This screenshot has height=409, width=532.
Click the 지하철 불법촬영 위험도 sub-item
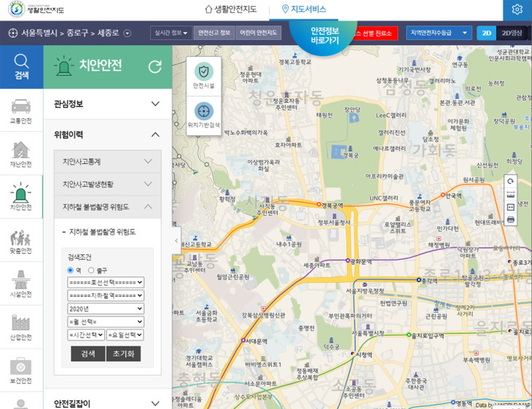pos(102,232)
